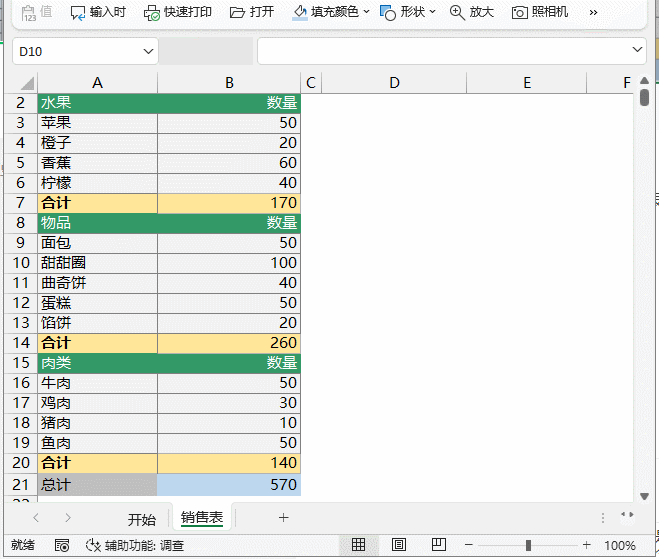Click the 输入时 toolbar icon
Screen dimensions: 659x559
point(78,12)
